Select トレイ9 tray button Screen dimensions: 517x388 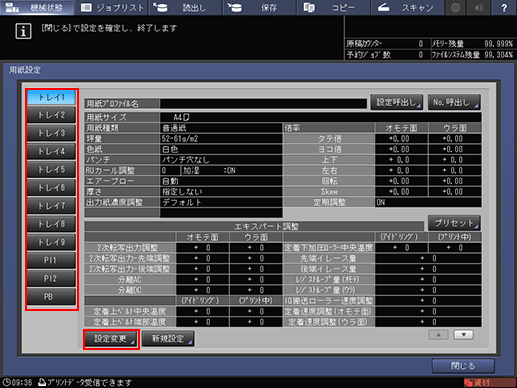click(x=51, y=242)
